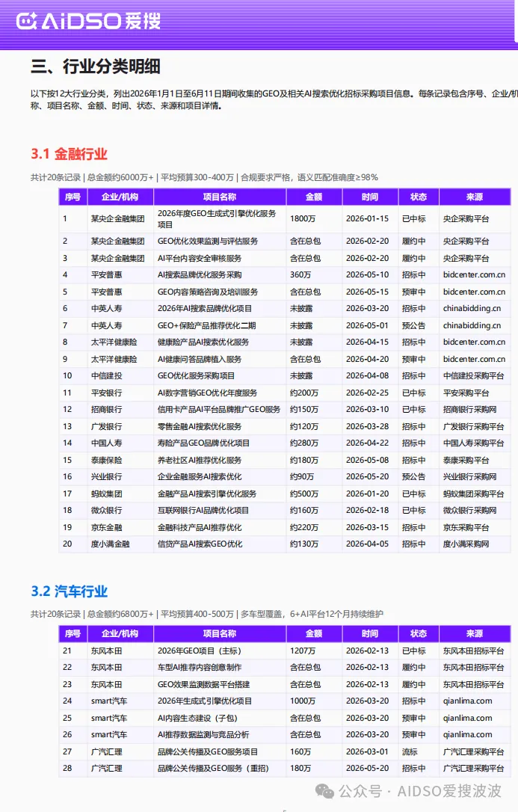Click project 信贷产品AI搜索GEO优化
This screenshot has height=812, width=518.
click(200, 544)
